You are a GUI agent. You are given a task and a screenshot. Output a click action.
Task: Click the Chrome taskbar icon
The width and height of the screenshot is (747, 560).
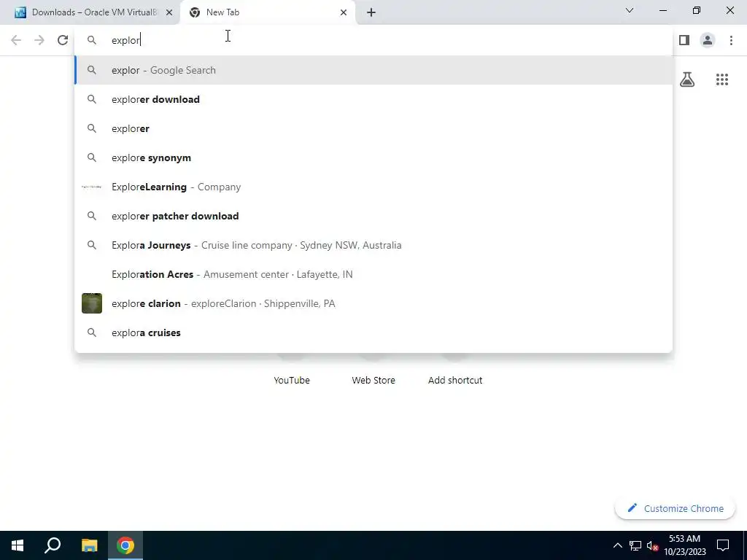pos(125,545)
